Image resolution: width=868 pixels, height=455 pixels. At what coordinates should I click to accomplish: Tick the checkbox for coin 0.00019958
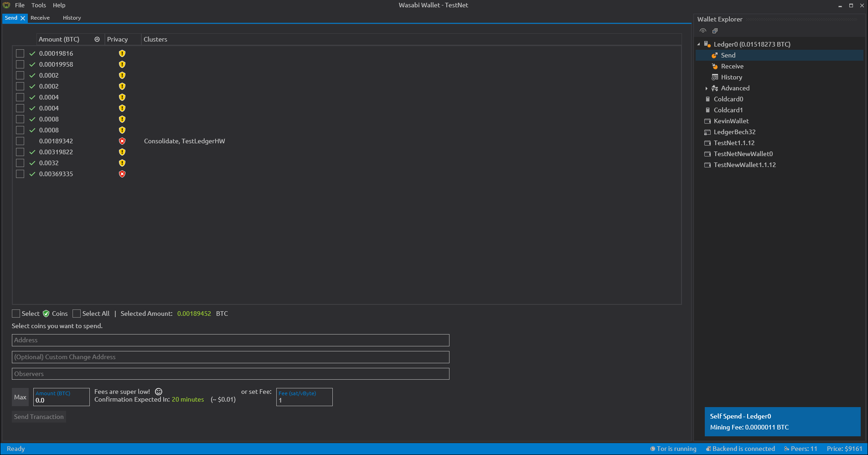tap(20, 64)
